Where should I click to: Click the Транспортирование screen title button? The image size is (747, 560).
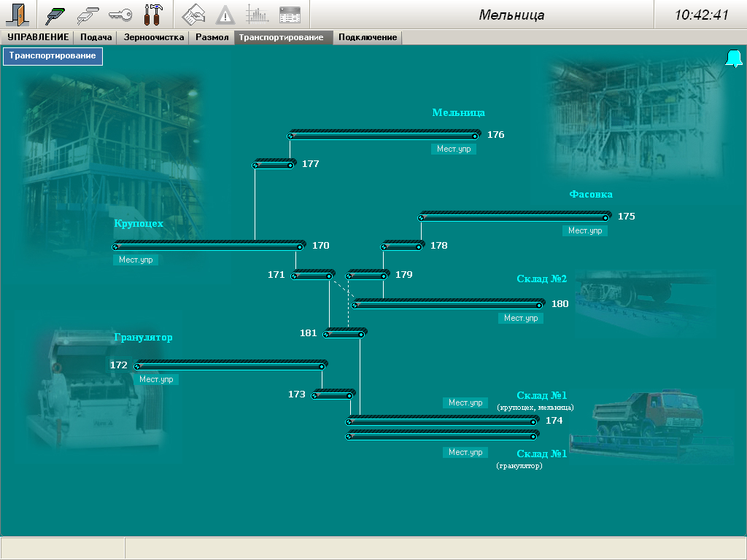coord(53,56)
